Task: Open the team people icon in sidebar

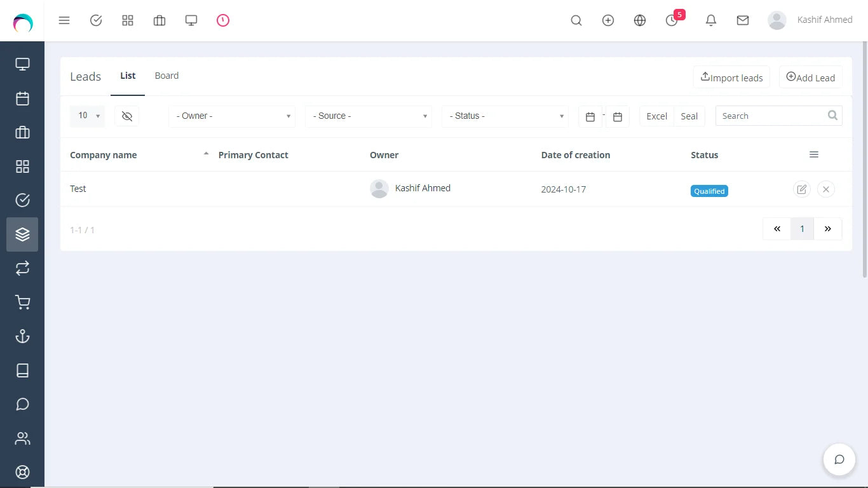Action: click(x=22, y=438)
